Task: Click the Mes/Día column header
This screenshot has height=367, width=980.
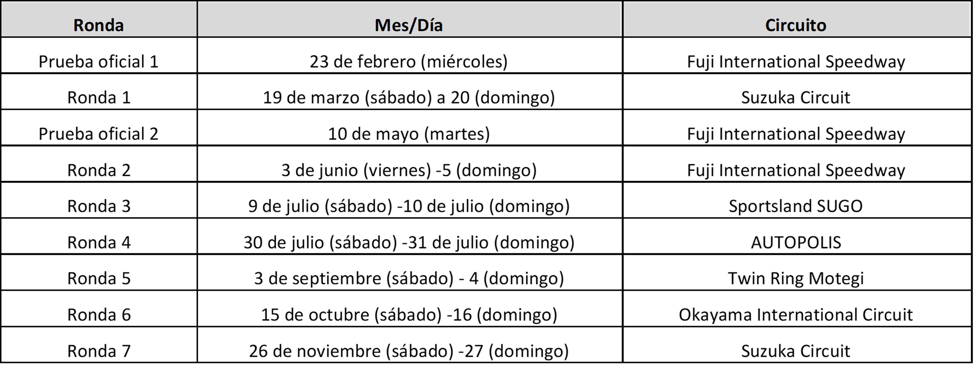Action: click(x=409, y=25)
